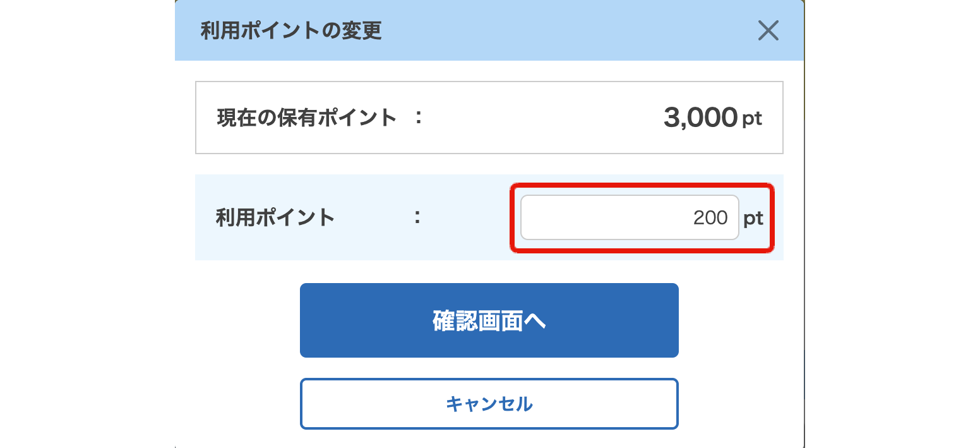Screen dimensions: 980x448
Task: Click the colon after 利用ポイント
Action: (417, 217)
